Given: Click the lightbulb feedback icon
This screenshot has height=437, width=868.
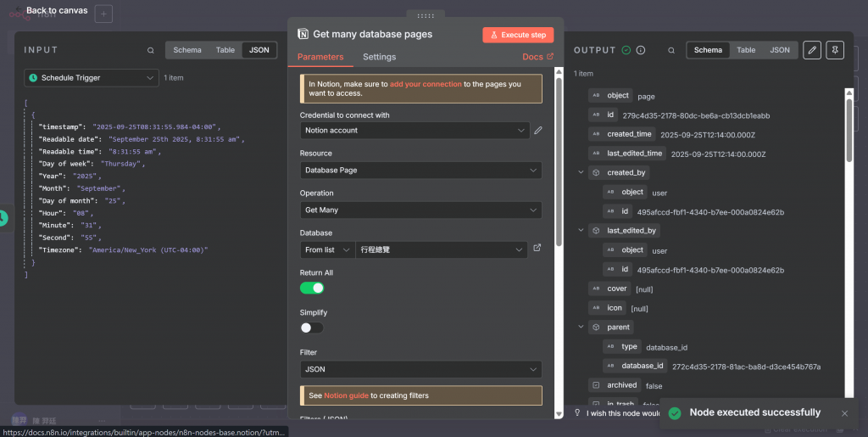Looking at the screenshot, I should [577, 413].
